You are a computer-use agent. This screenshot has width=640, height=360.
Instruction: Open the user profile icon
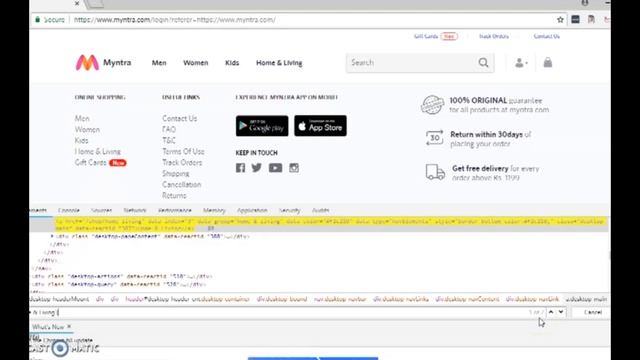pos(520,63)
